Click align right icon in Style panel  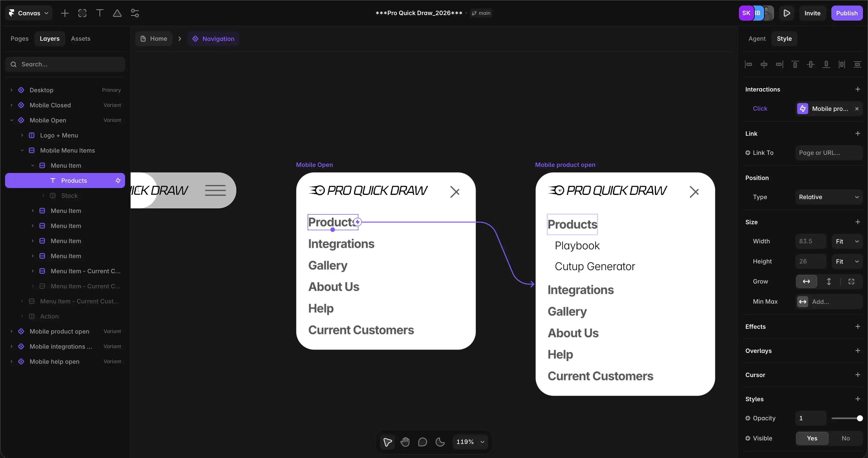(x=779, y=64)
